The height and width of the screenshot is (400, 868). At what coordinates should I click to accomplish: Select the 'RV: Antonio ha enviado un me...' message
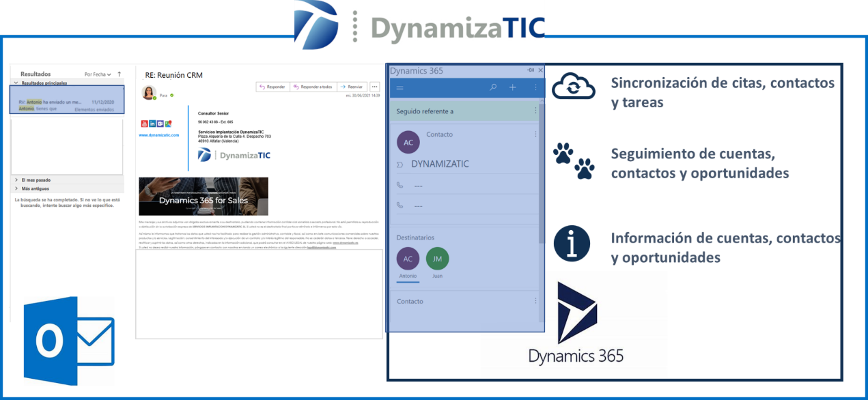pos(67,100)
